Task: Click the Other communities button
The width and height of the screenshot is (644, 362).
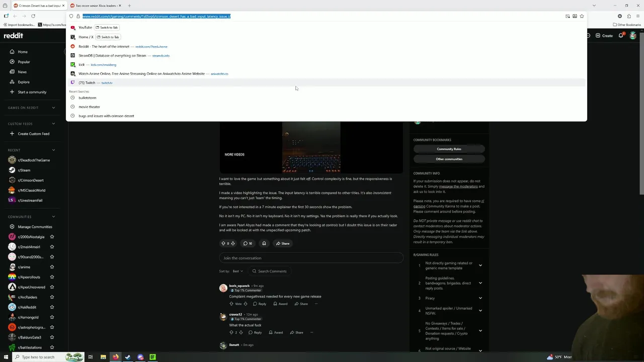Action: (449, 159)
